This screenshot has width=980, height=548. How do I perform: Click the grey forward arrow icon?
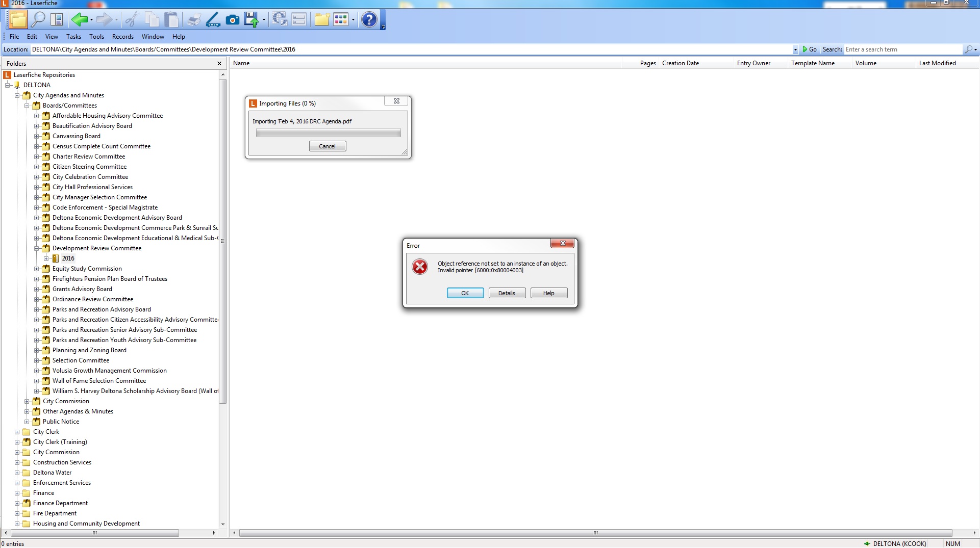tap(104, 20)
